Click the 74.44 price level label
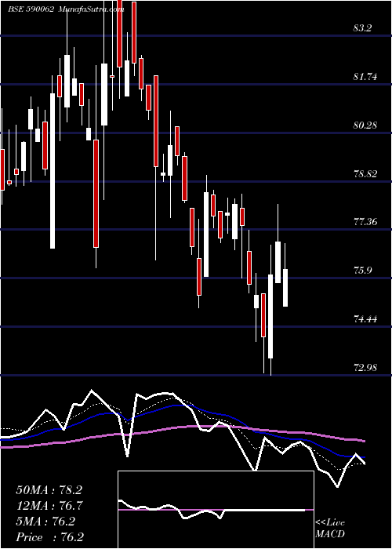The width and height of the screenshot is (392, 549). click(x=367, y=319)
